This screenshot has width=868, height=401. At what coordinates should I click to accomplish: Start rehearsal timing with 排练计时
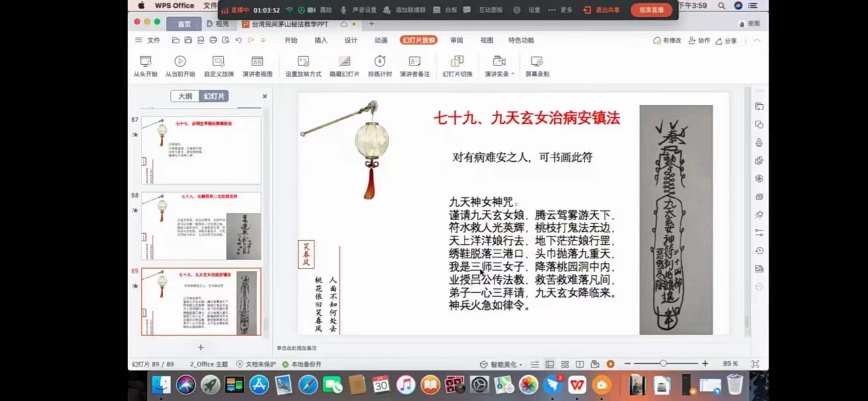379,66
